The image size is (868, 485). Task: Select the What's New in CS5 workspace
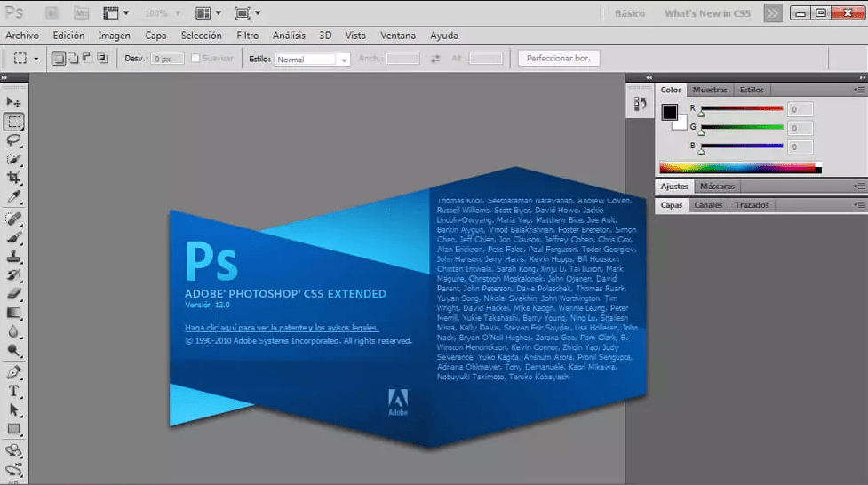tap(707, 13)
